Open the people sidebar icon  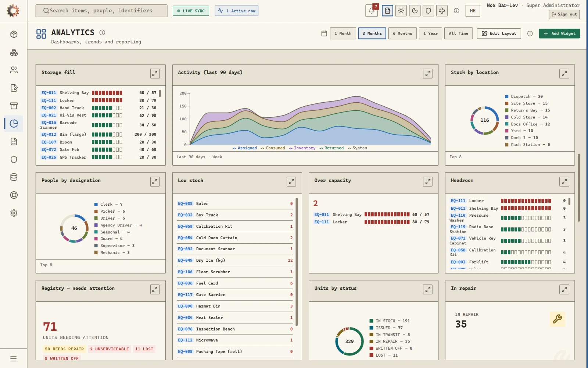click(14, 70)
